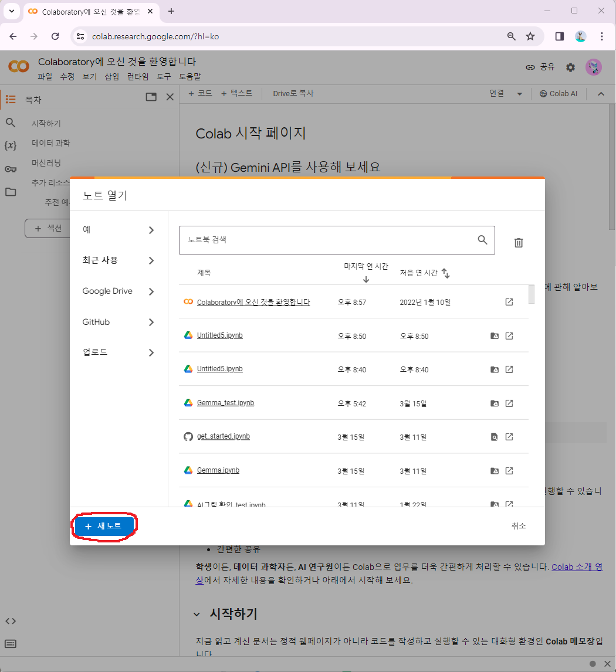This screenshot has height=672, width=616.
Task: Select the 최근 사용 category
Action: (x=119, y=260)
